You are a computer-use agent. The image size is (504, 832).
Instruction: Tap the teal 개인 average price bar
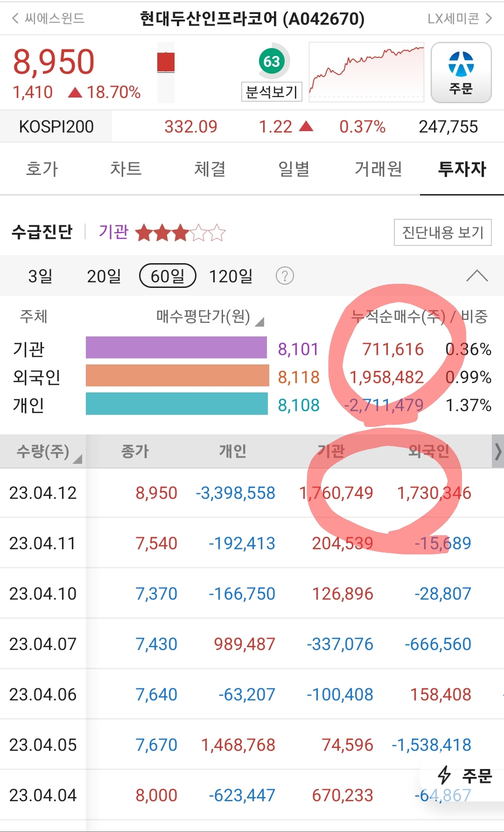tap(177, 404)
